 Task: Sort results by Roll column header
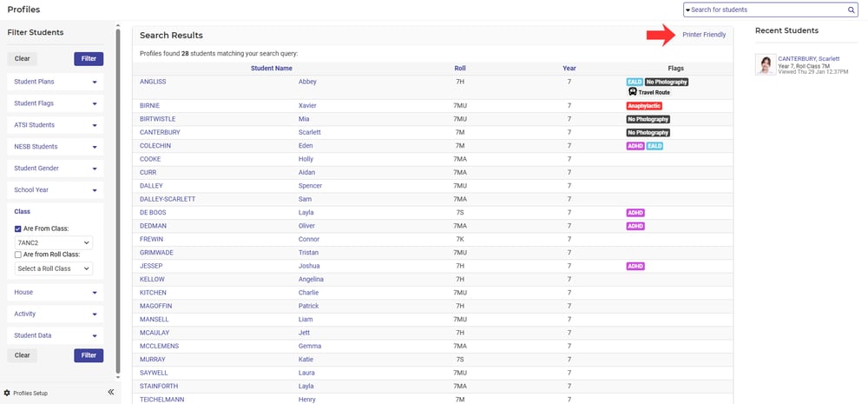pos(459,68)
